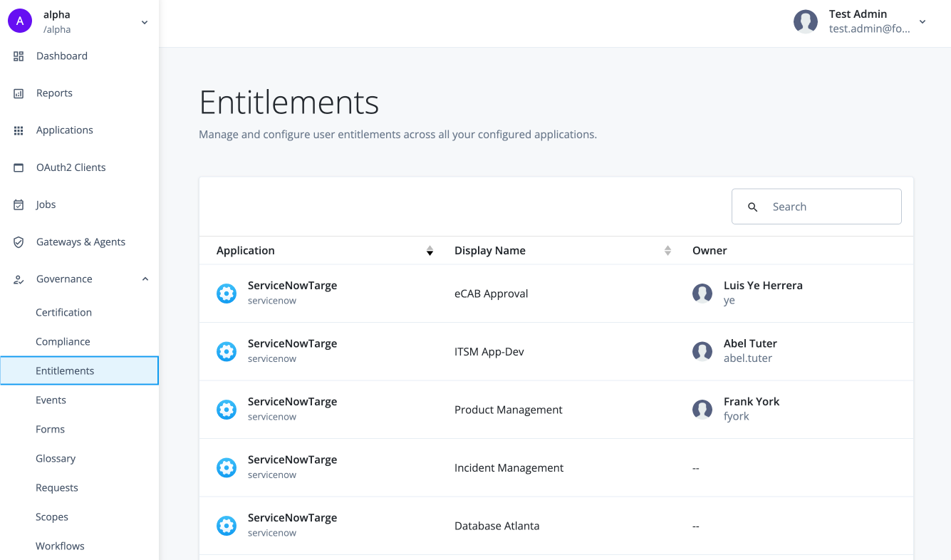Collapse the Governance section chevron
951x560 pixels.
pyautogui.click(x=145, y=279)
